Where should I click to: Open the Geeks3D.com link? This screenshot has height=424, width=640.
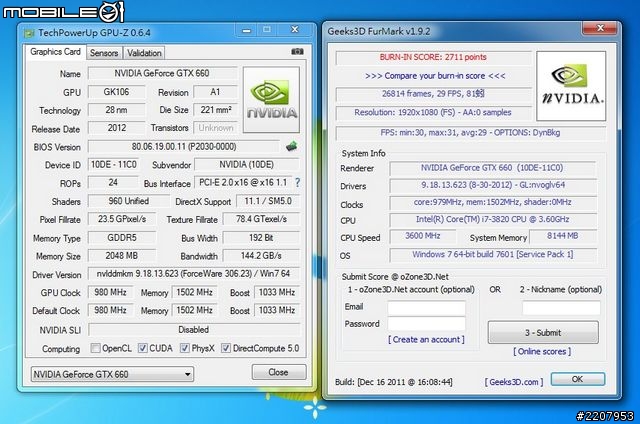(x=514, y=382)
